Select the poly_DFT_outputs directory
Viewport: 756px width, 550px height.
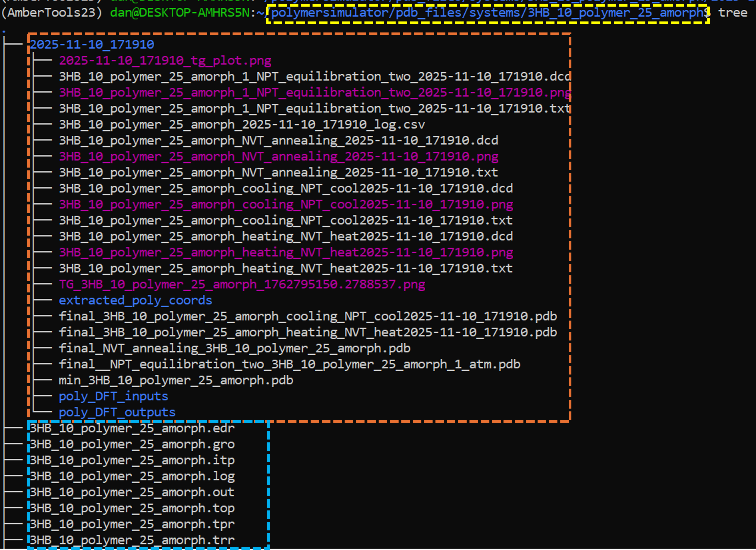coord(117,412)
